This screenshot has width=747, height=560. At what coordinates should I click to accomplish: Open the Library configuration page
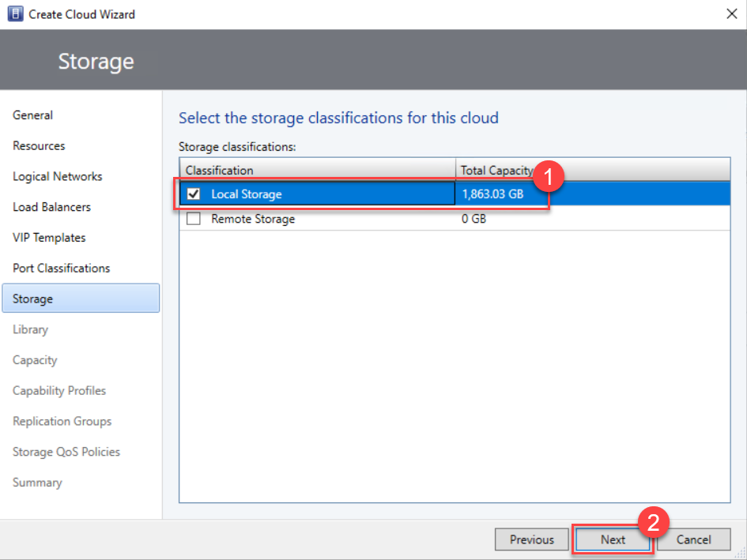pyautogui.click(x=30, y=329)
